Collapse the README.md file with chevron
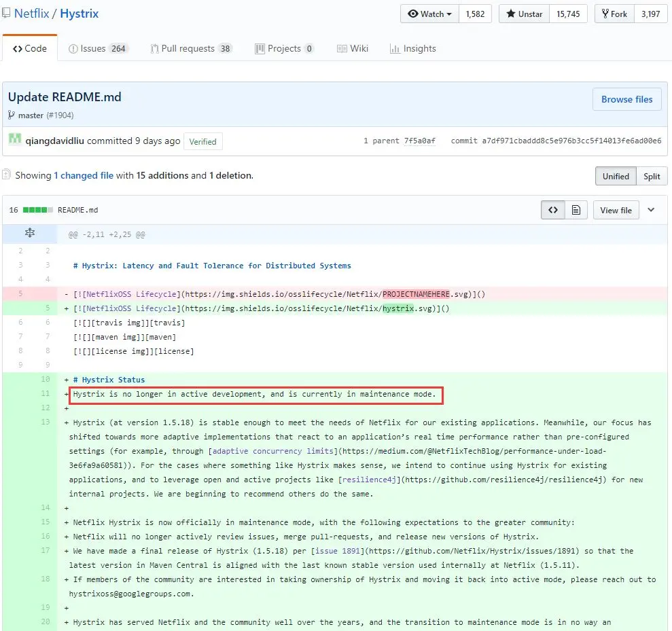Viewport: 672px width, 631px height. pos(651,210)
